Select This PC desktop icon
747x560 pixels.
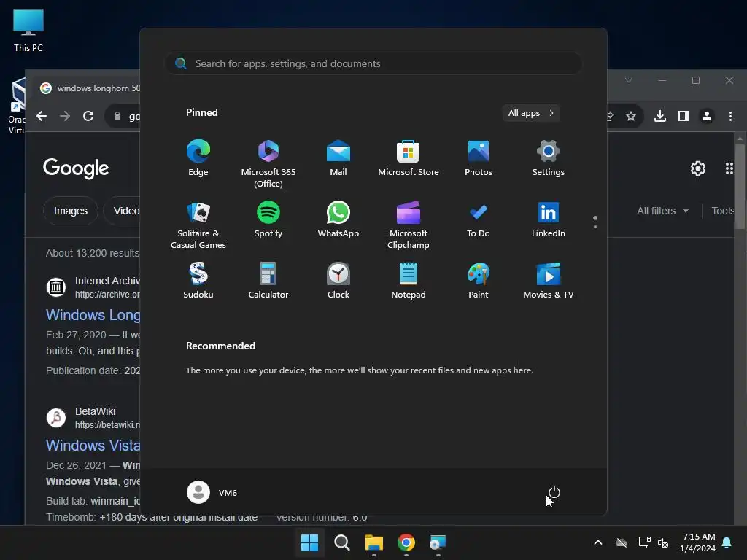point(28,29)
